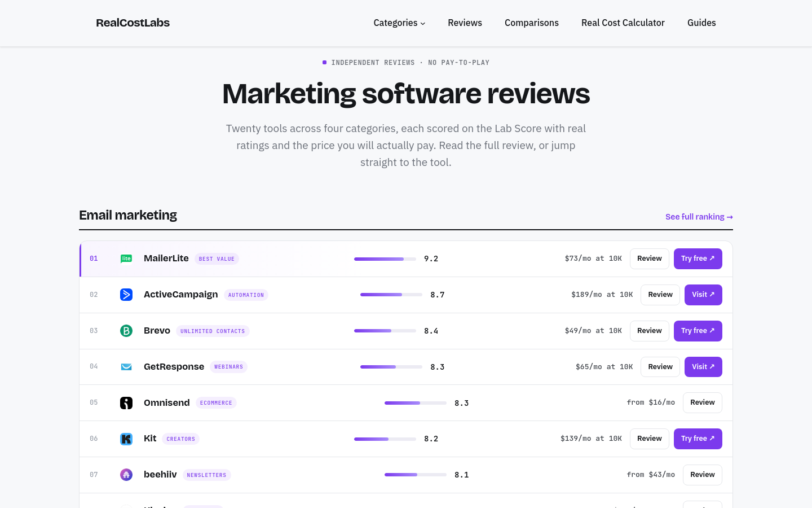Click the rank number 01
This screenshot has height=508, width=812.
(x=94, y=259)
